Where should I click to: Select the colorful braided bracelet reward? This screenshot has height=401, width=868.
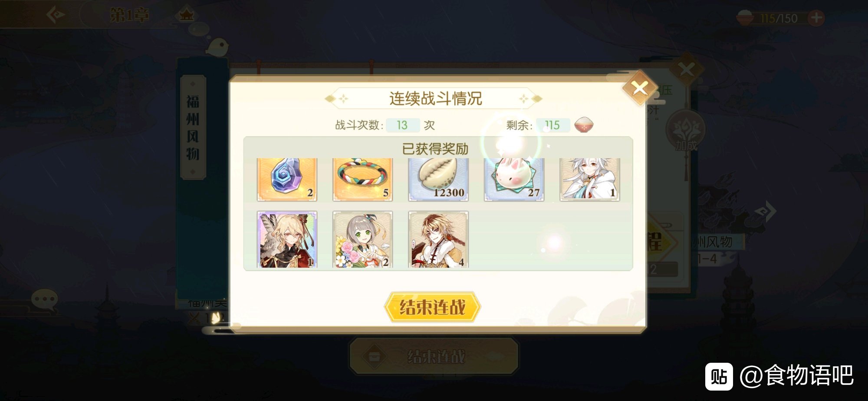[x=362, y=179]
